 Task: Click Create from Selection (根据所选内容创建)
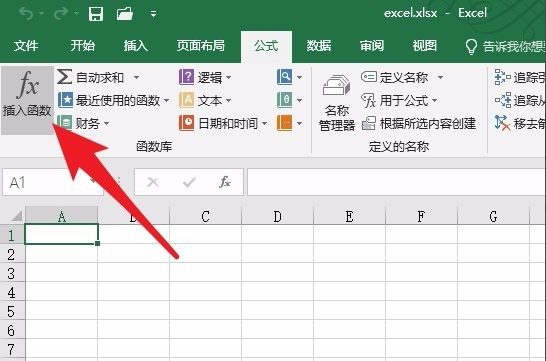(x=419, y=123)
